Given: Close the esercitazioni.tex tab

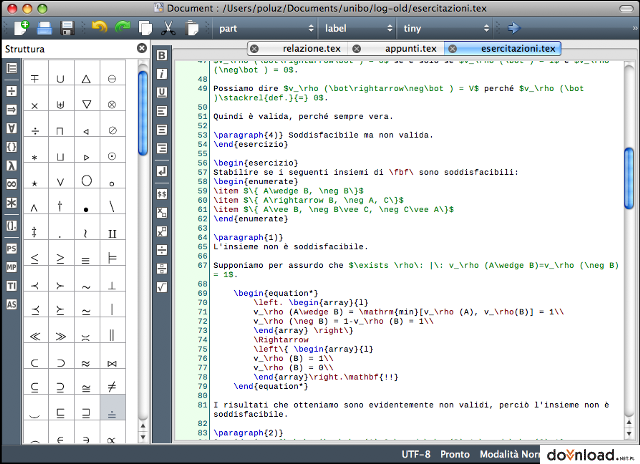Looking at the screenshot, I should (453, 49).
